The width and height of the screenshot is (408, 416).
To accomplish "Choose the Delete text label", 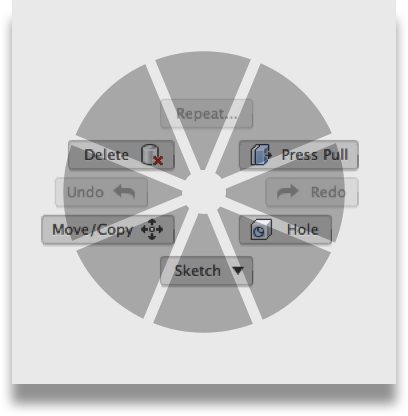I will pyautogui.click(x=106, y=155).
